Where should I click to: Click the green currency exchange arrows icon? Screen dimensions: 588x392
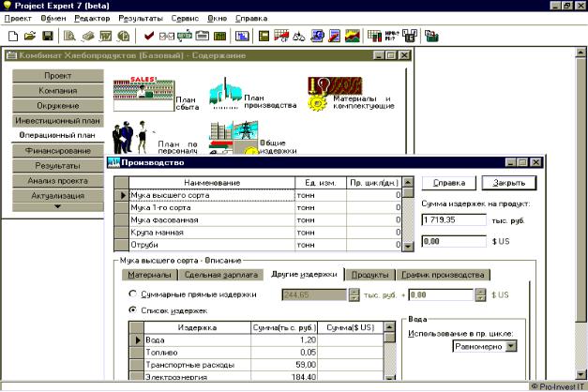pos(185,36)
